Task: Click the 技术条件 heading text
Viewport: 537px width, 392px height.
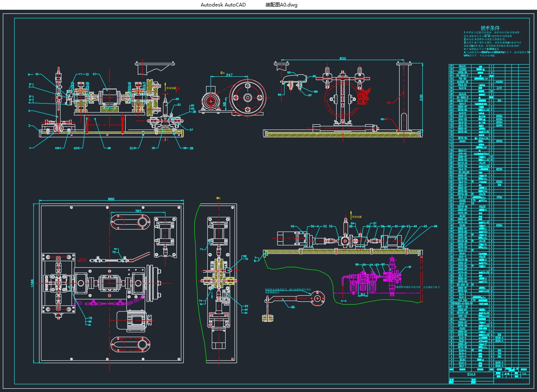Action: point(490,28)
